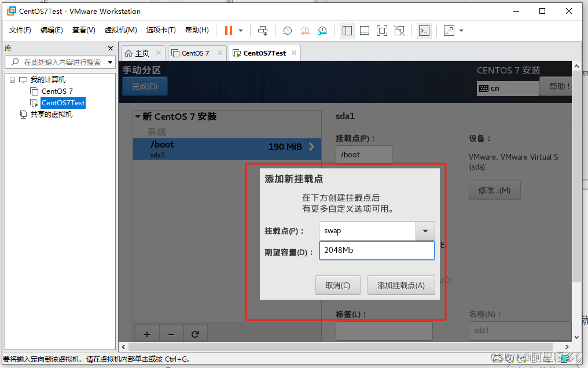Screen dimensions: 588x368
Task: Revert to the latest snapshot
Action: pyautogui.click(x=305, y=31)
